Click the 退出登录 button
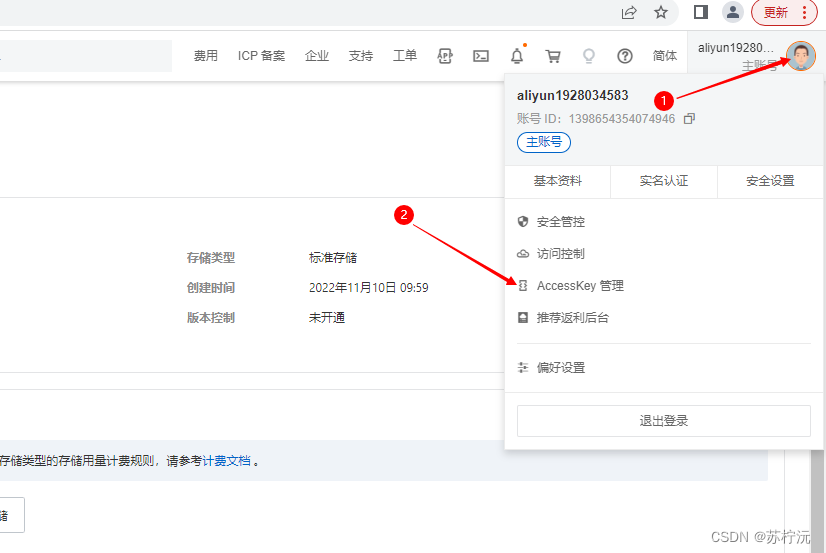826x553 pixels. [x=664, y=421]
